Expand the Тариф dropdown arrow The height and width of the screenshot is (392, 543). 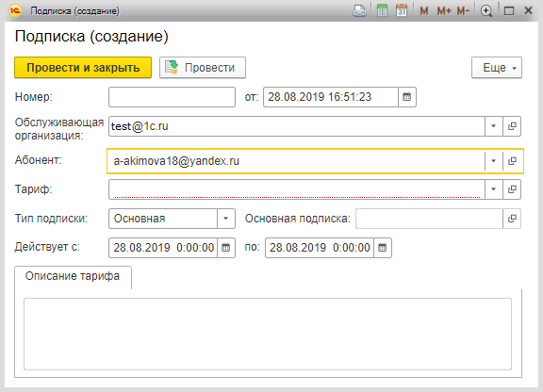click(x=494, y=189)
